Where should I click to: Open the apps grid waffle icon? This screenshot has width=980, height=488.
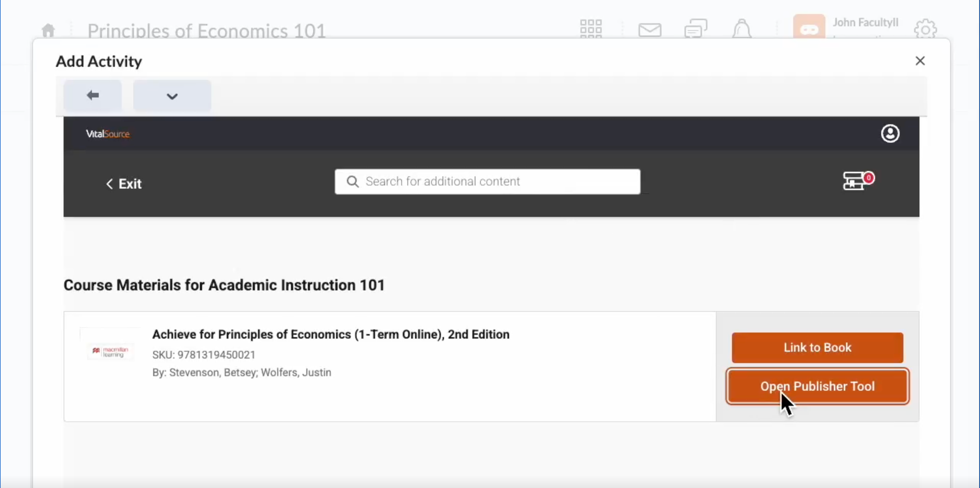[591, 29]
